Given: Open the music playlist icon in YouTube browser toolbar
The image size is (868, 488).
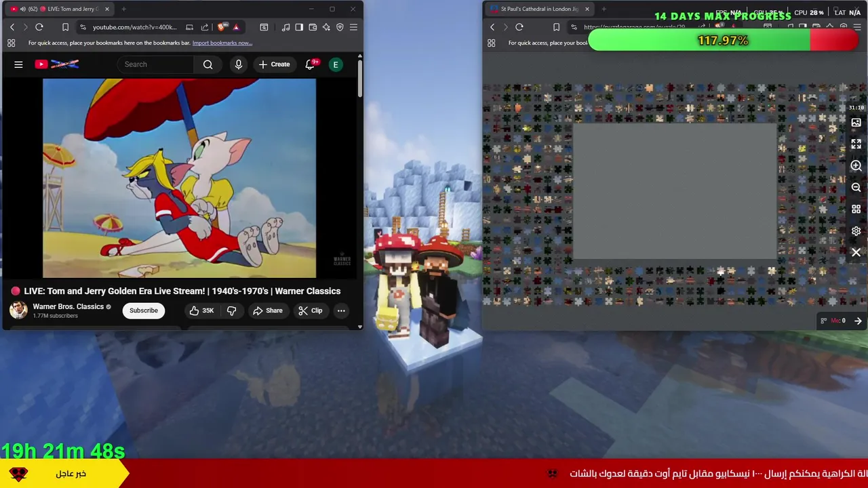Looking at the screenshot, I should coord(285,27).
